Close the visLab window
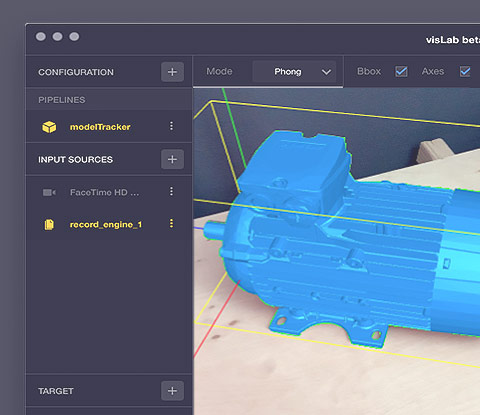 pyautogui.click(x=41, y=36)
